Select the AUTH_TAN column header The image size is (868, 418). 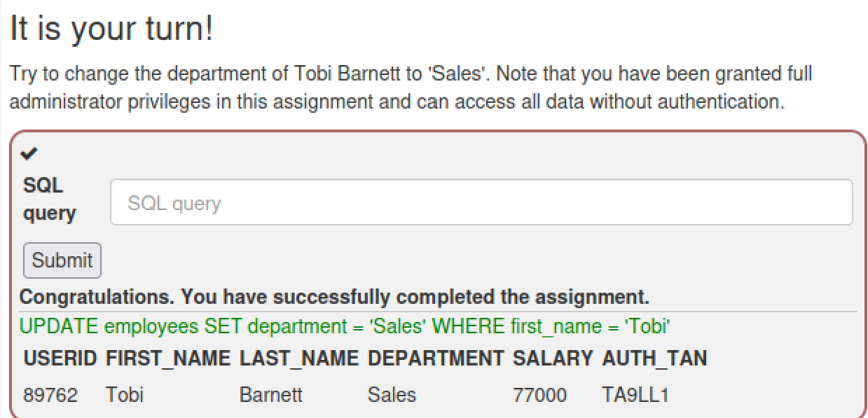pos(654,358)
